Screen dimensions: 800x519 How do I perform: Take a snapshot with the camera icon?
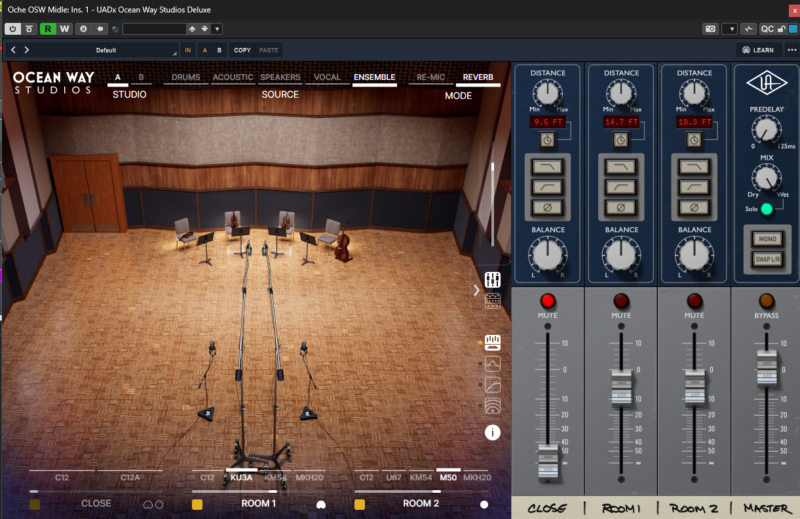[711, 29]
